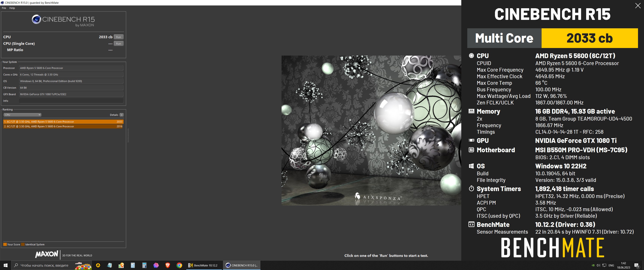Click the BenchMate code bracket icon
Viewport: 644px width, 270px height.
(471, 224)
